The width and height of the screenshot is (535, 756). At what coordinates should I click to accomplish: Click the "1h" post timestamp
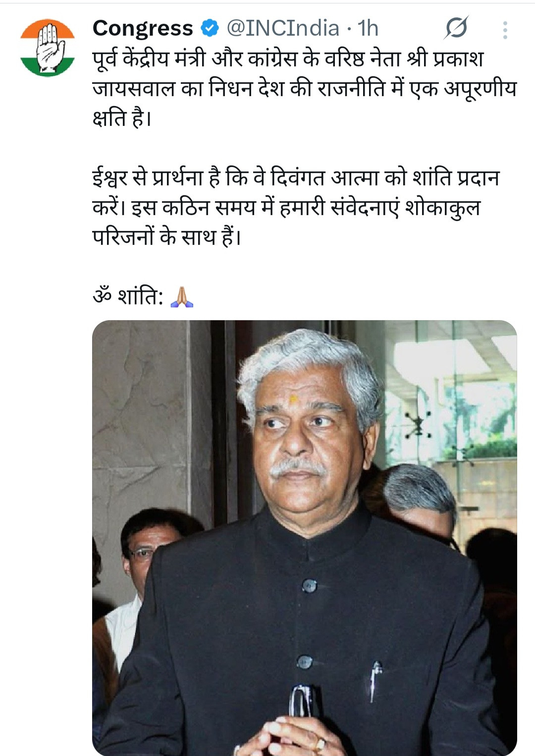coord(368,28)
